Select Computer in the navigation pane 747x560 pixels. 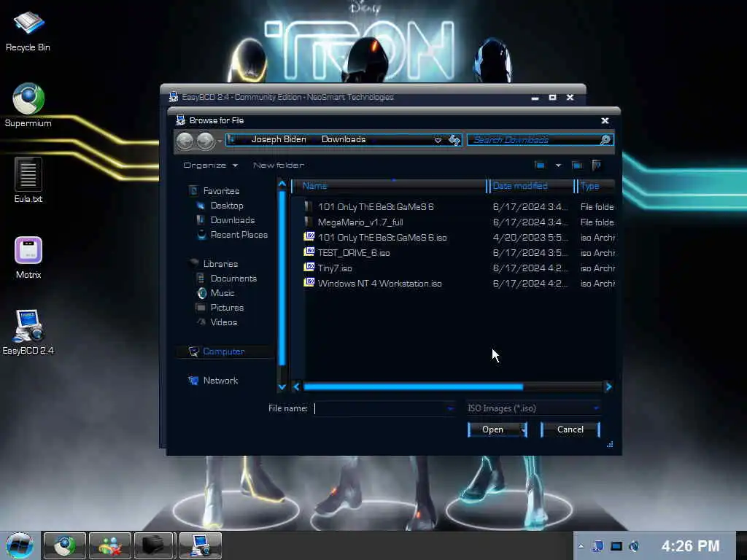[x=223, y=351]
